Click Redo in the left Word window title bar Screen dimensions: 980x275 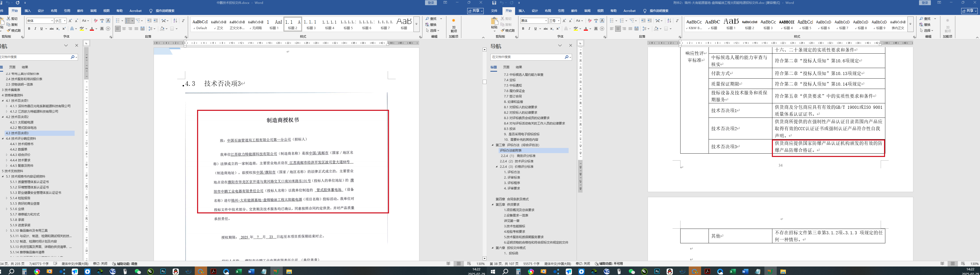17,3
